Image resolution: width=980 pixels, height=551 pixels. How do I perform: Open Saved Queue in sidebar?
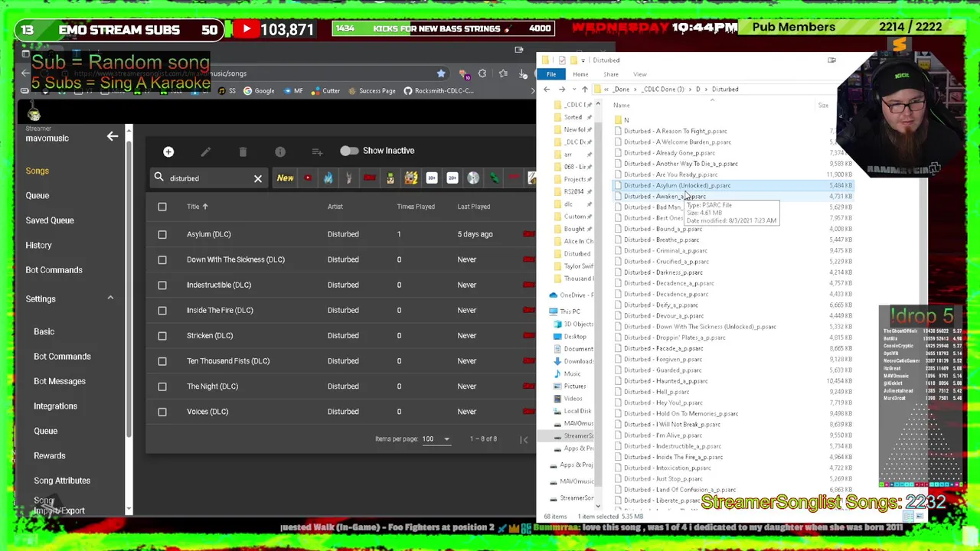pyautogui.click(x=50, y=220)
